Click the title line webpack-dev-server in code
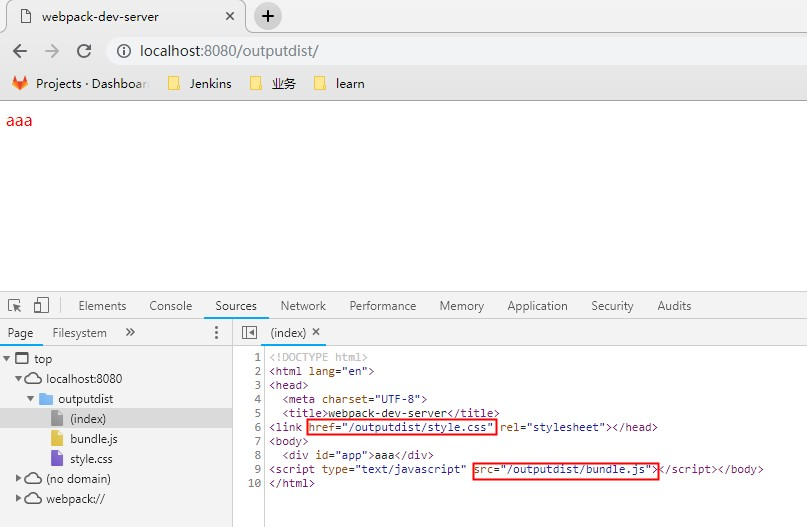Image resolution: width=807 pixels, height=527 pixels. (x=391, y=413)
